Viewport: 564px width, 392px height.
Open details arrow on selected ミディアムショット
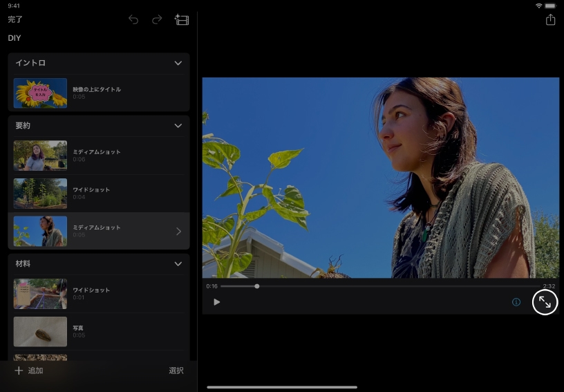point(178,232)
